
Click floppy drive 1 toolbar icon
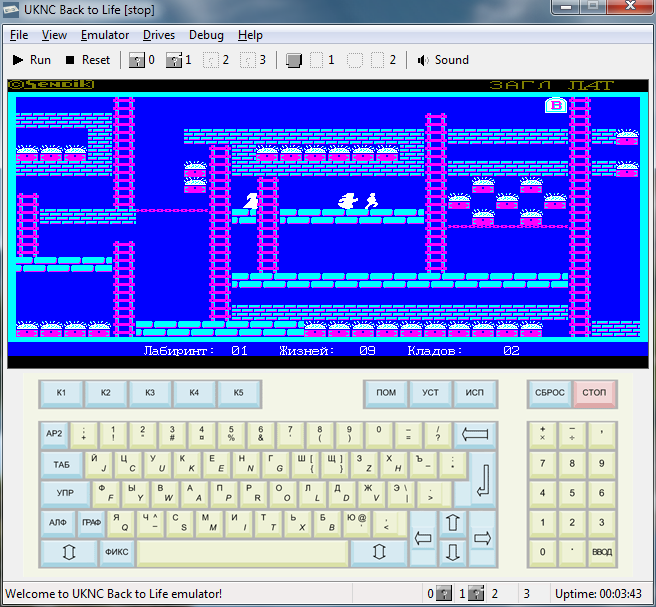pos(179,60)
